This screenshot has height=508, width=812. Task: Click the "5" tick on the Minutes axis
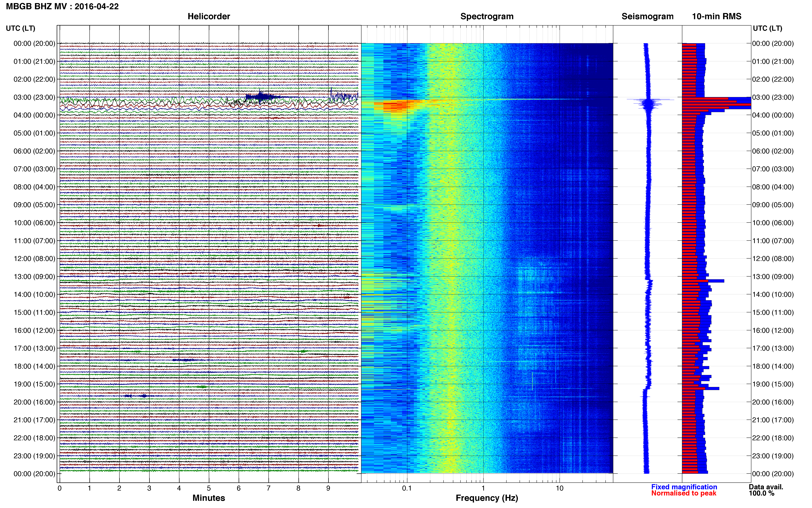[209, 488]
